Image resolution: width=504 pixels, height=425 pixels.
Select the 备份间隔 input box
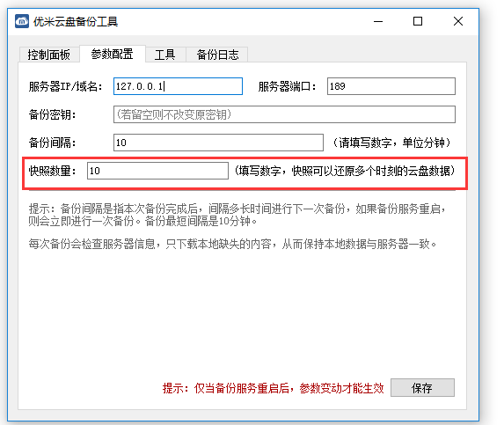tap(218, 143)
